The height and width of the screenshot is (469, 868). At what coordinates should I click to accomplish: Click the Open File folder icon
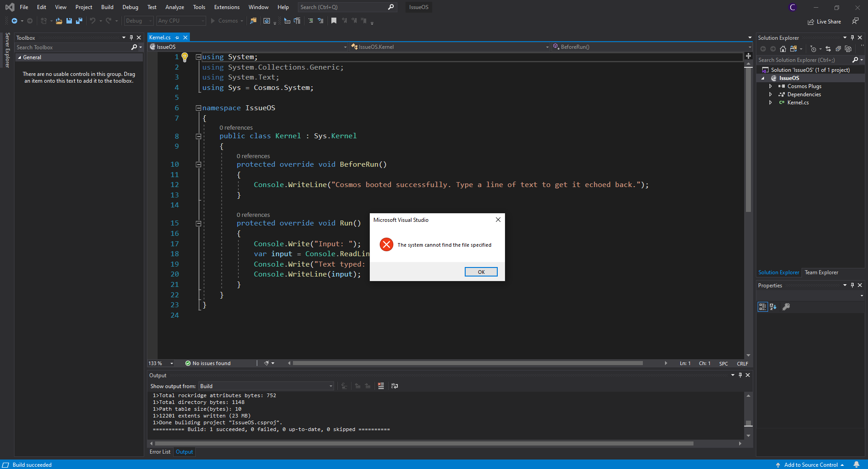[59, 21]
